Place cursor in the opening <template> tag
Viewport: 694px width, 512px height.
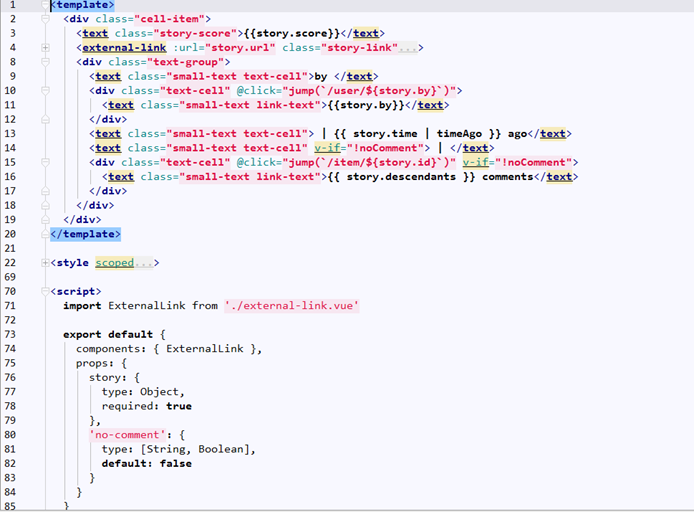(82, 5)
